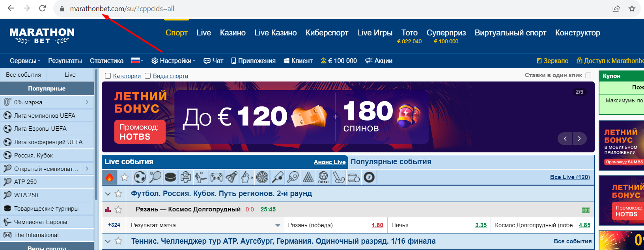Filter live events by pool 7-ball icon

[x=369, y=177]
